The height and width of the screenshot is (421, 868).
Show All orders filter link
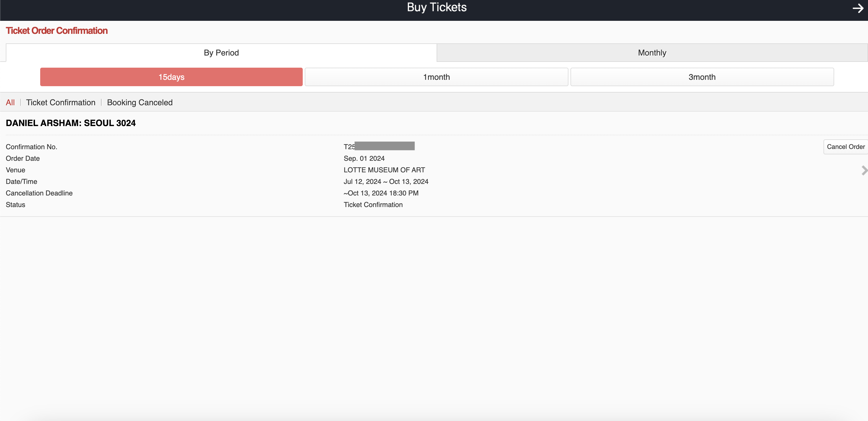pos(10,102)
